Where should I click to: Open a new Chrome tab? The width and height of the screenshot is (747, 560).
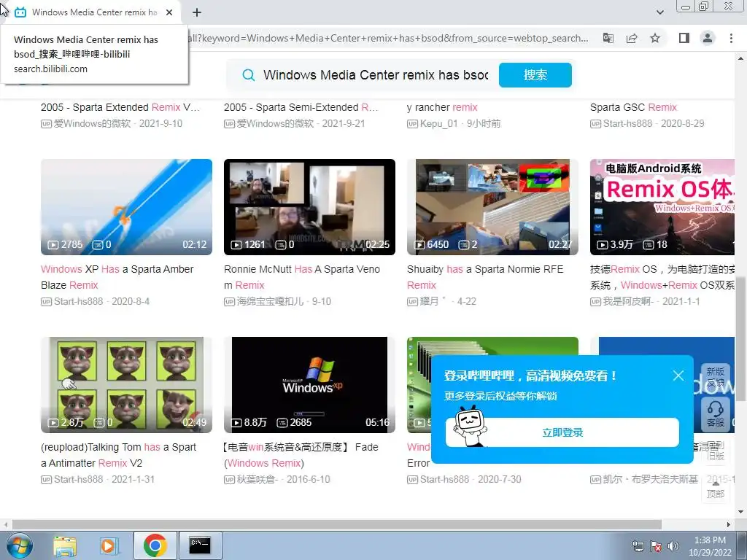[197, 12]
